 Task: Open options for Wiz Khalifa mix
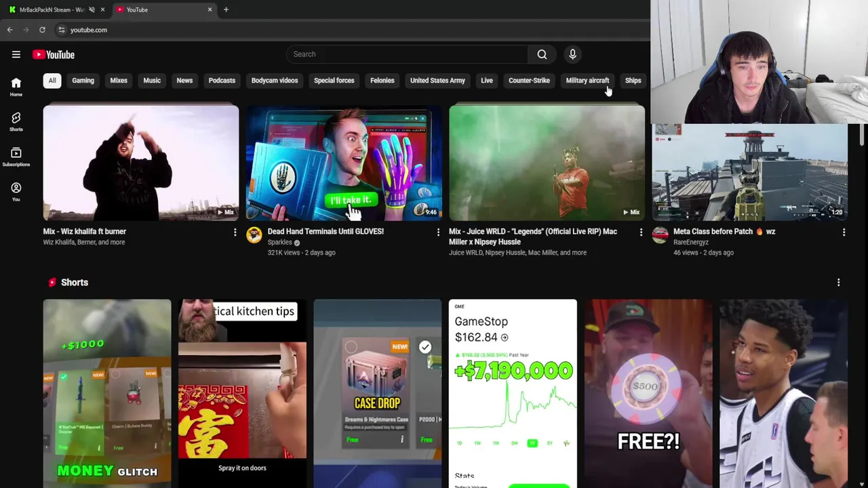click(235, 232)
